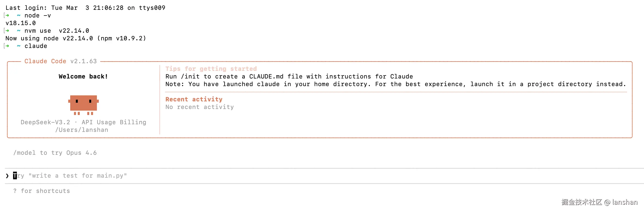644x212 pixels.
Task: Click the juejin community watermark logo text
Action: (582, 202)
